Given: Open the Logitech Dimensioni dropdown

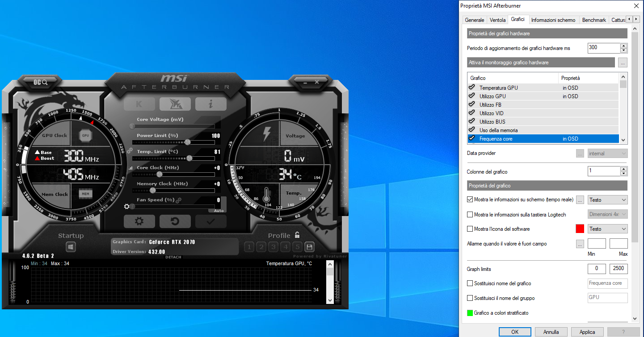Looking at the screenshot, I should tap(608, 214).
